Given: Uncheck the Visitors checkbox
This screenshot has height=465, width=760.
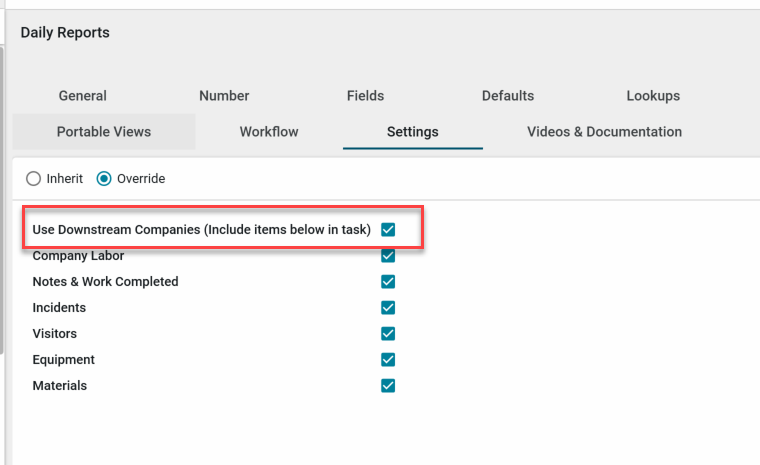Looking at the screenshot, I should (388, 334).
